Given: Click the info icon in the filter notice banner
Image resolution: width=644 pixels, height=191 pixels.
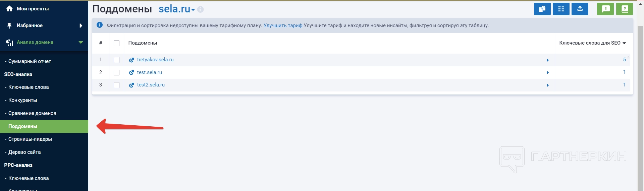Looking at the screenshot, I should 100,25.
